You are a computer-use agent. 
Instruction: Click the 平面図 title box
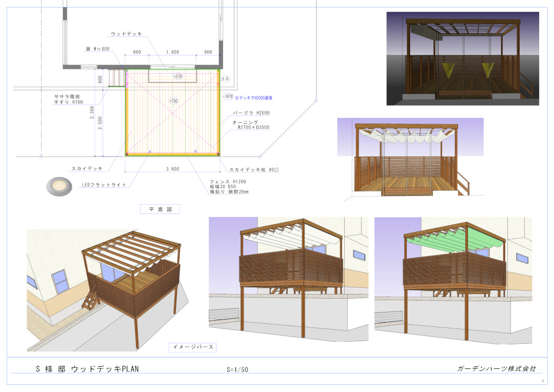160,209
